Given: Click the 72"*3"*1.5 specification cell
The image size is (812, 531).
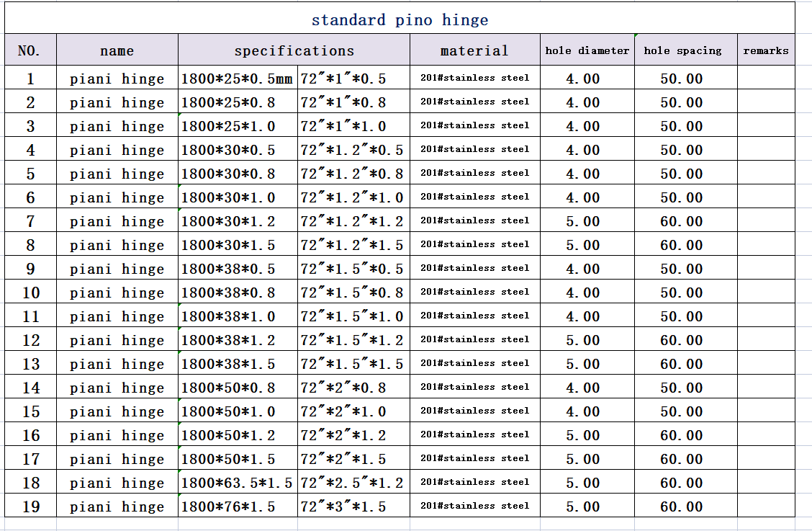Looking at the screenshot, I should (x=353, y=507).
